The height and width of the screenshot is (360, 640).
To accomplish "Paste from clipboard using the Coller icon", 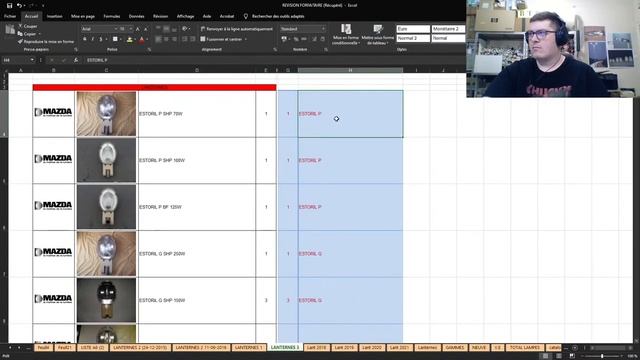I will coord(10,30).
